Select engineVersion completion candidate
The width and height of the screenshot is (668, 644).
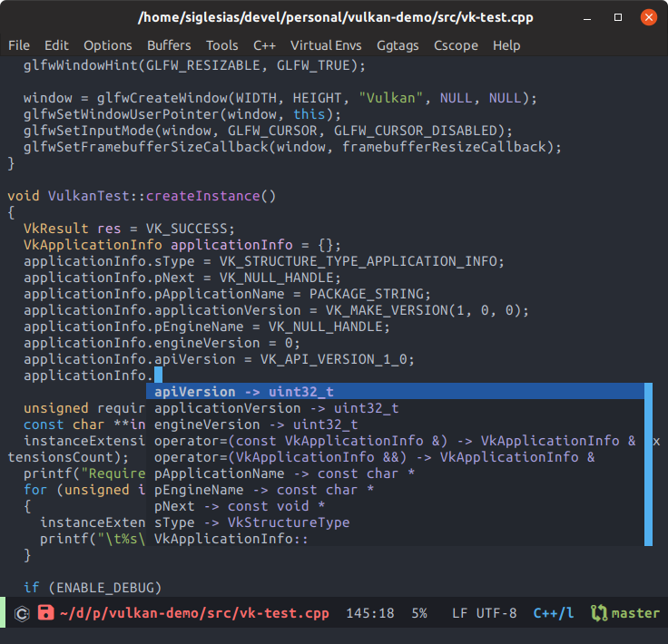point(395,424)
